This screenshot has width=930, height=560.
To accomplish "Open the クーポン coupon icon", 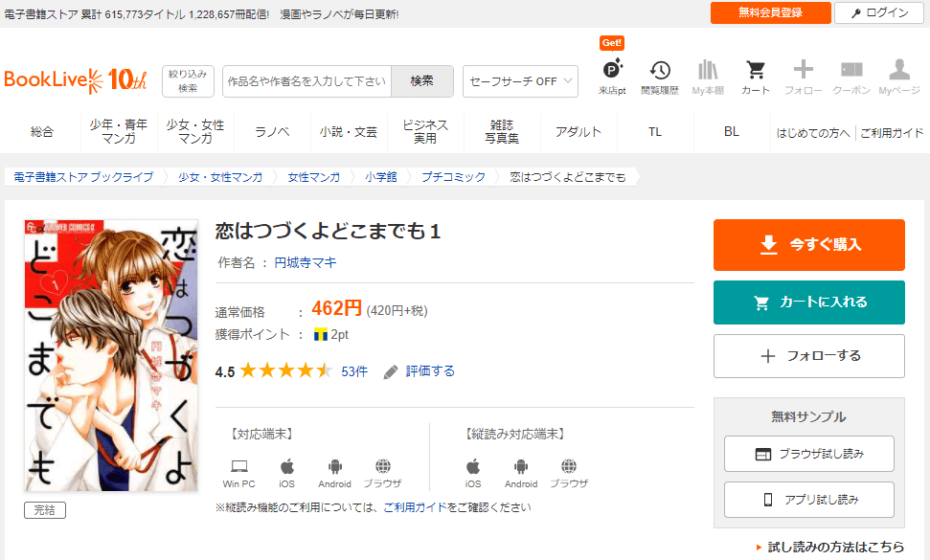I will pos(851,77).
